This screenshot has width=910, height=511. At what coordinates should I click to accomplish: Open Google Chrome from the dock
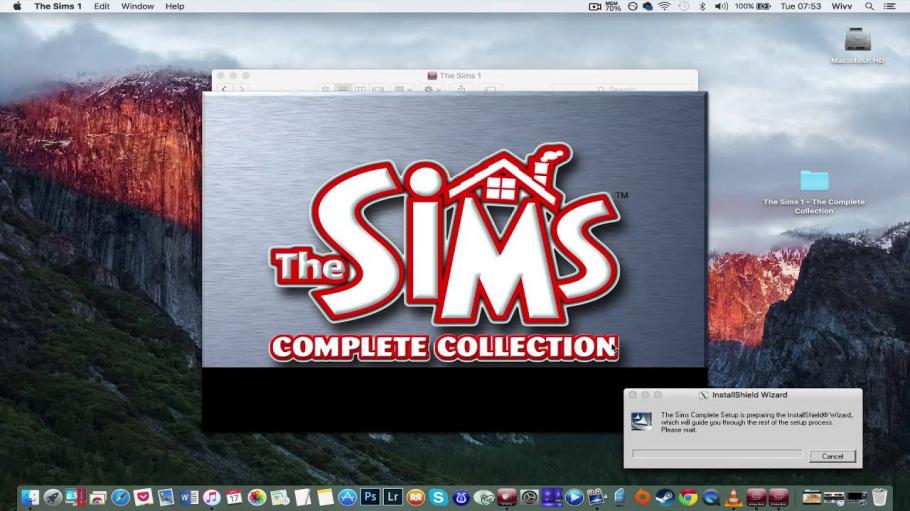coord(688,496)
